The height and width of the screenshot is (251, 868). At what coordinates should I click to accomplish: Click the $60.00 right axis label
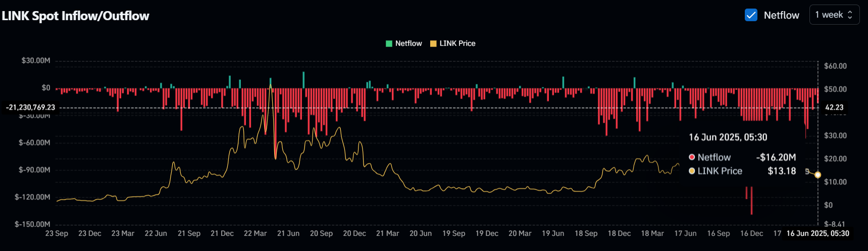pos(835,66)
